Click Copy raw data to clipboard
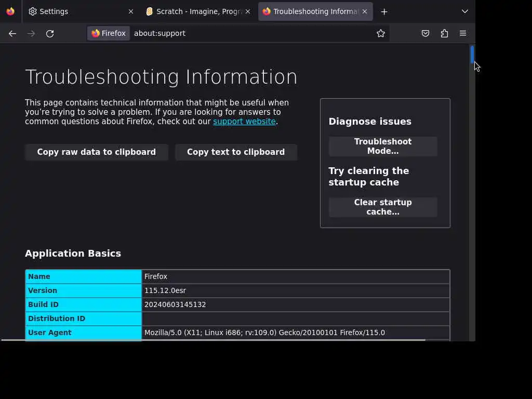The width and height of the screenshot is (532, 399). pyautogui.click(x=96, y=152)
